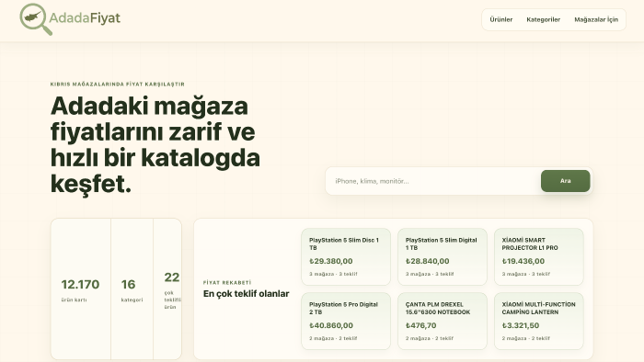Click the 12.170 ürün kartı statistic
Screen dimensions: 644x362
81,289
